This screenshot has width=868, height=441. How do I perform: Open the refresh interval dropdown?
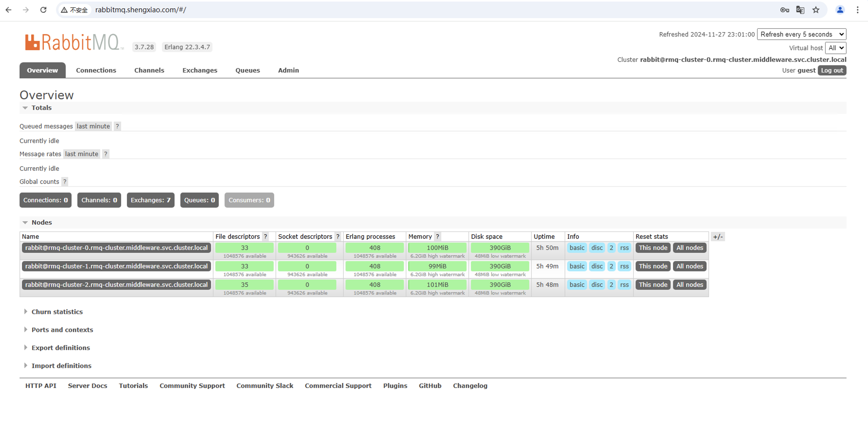pos(801,34)
